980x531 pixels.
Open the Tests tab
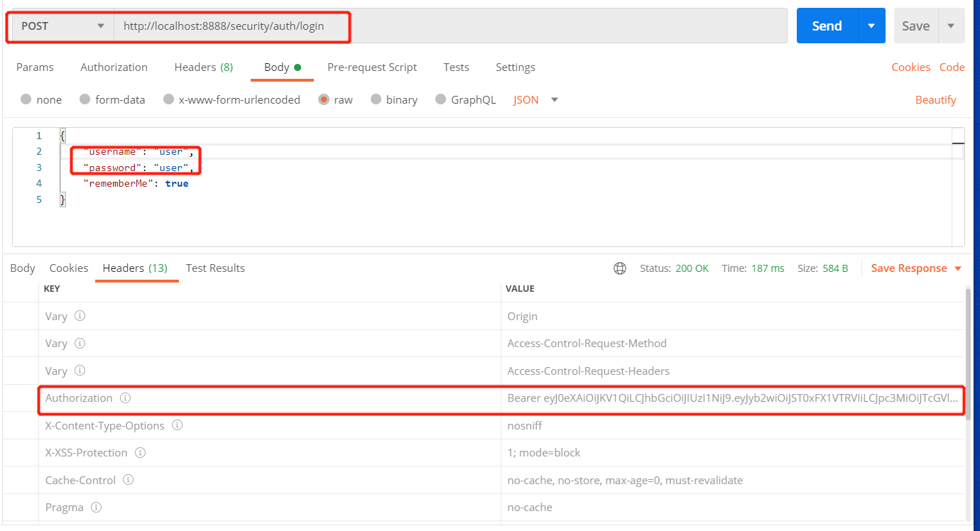tap(456, 67)
